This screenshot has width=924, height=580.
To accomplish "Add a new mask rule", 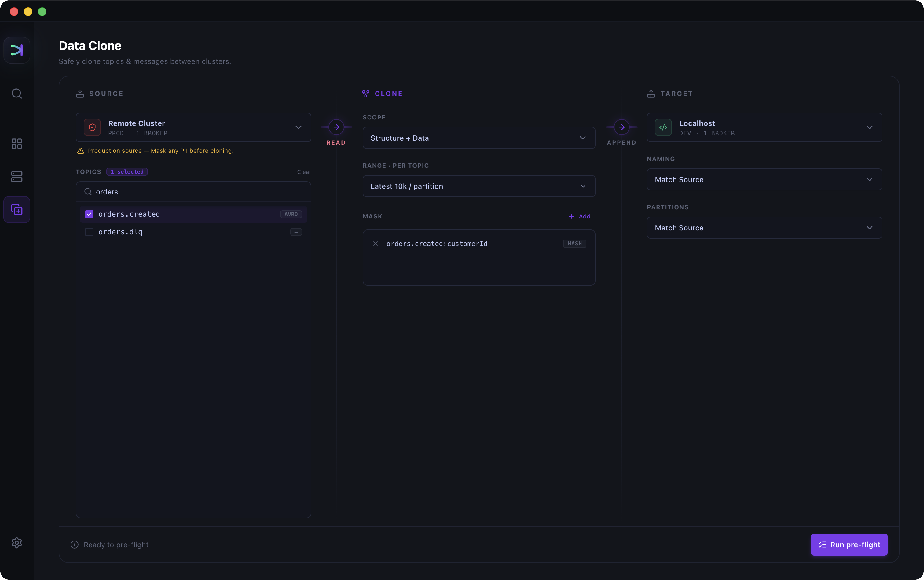I will (x=579, y=216).
